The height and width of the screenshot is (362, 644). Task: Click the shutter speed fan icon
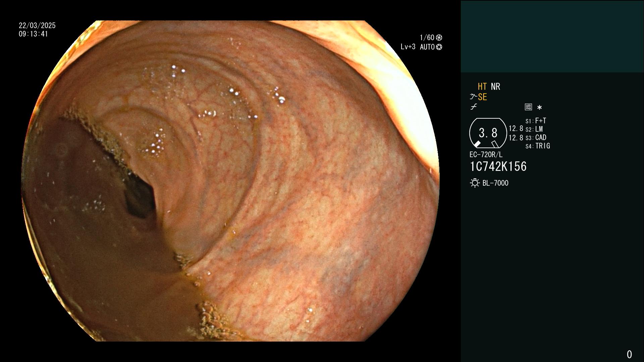439,38
